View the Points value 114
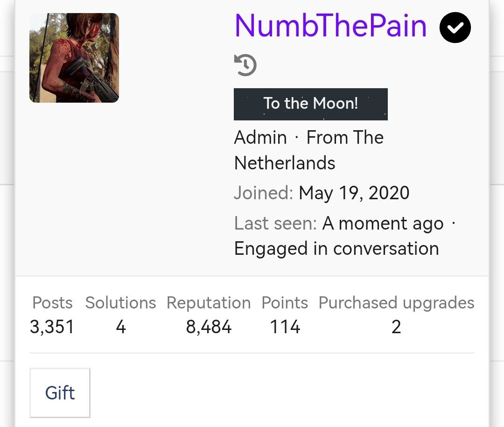 (x=285, y=327)
